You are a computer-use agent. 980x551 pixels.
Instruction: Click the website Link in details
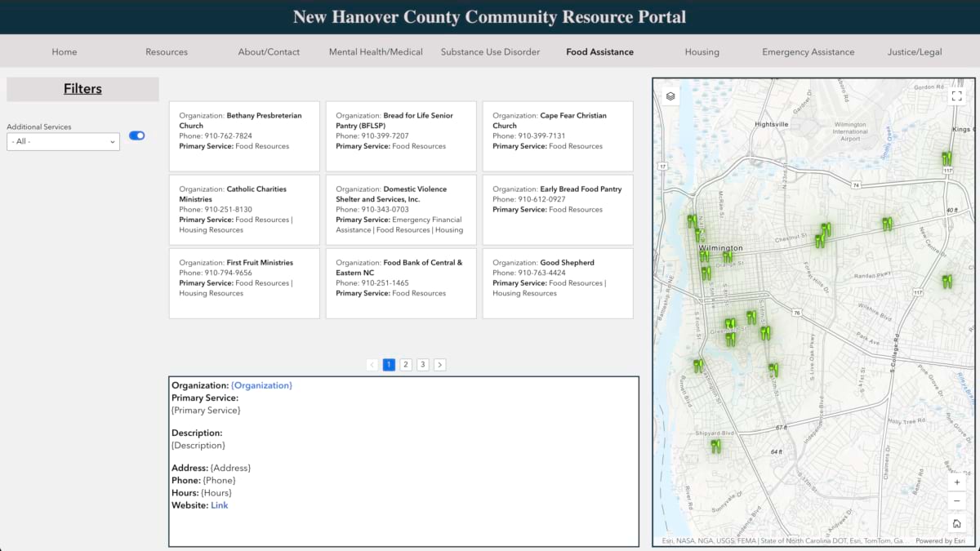pos(220,505)
